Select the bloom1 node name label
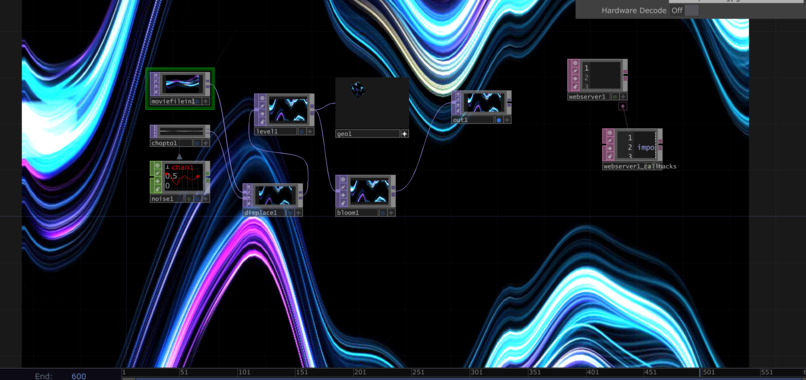 click(x=348, y=213)
